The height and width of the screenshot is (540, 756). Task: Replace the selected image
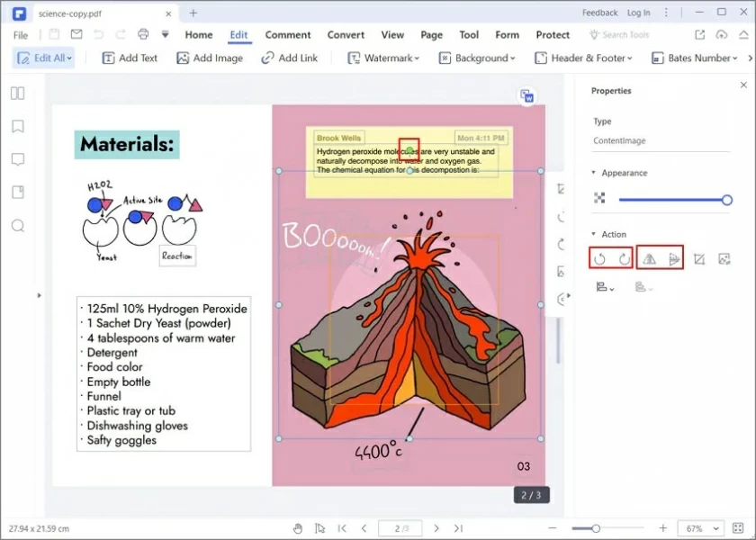(725, 258)
